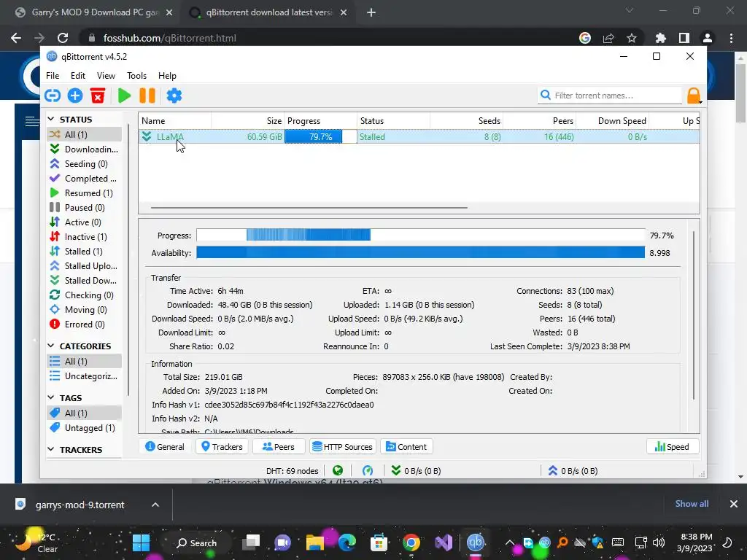Filter by Stalled (1) status
The width and height of the screenshot is (747, 560).
85,252
